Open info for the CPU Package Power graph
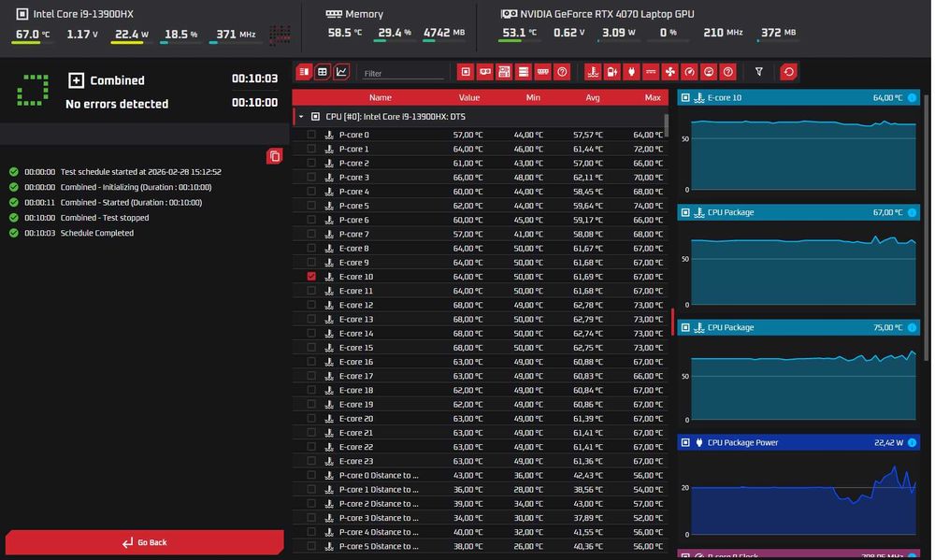 point(912,442)
